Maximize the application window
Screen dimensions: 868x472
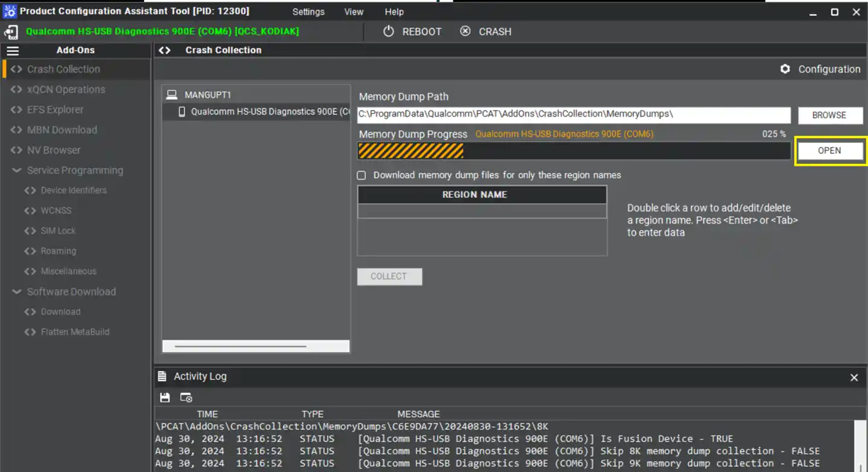point(834,11)
